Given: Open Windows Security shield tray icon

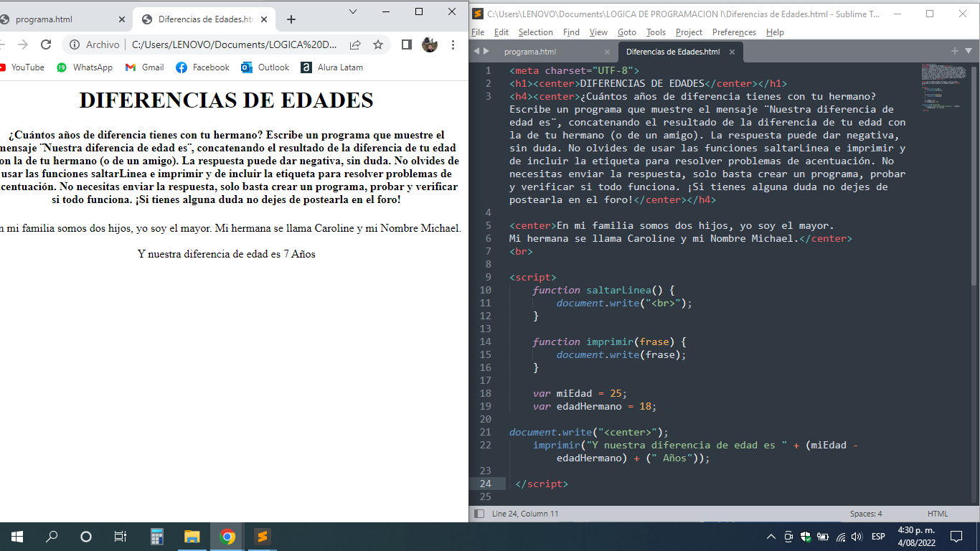Looking at the screenshot, I should 806,536.
